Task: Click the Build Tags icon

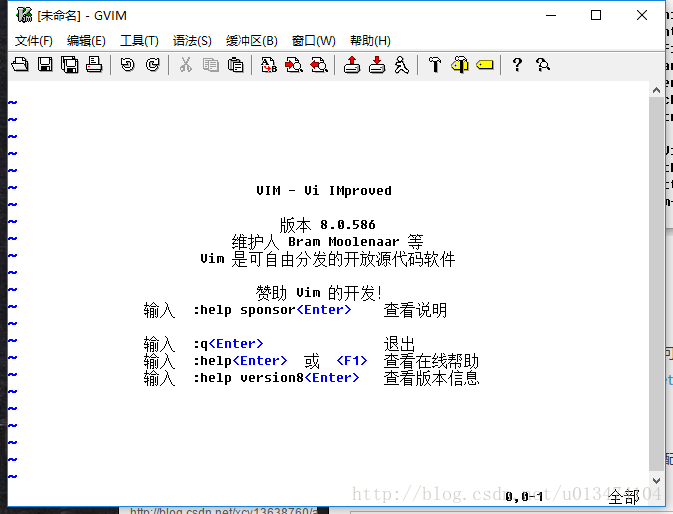Action: (x=460, y=65)
